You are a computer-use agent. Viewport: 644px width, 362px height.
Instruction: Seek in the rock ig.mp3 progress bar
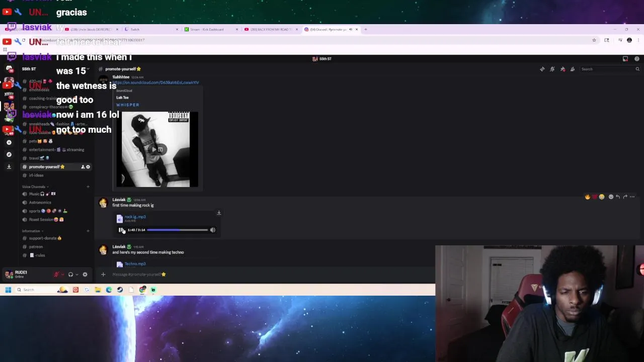pos(177,230)
